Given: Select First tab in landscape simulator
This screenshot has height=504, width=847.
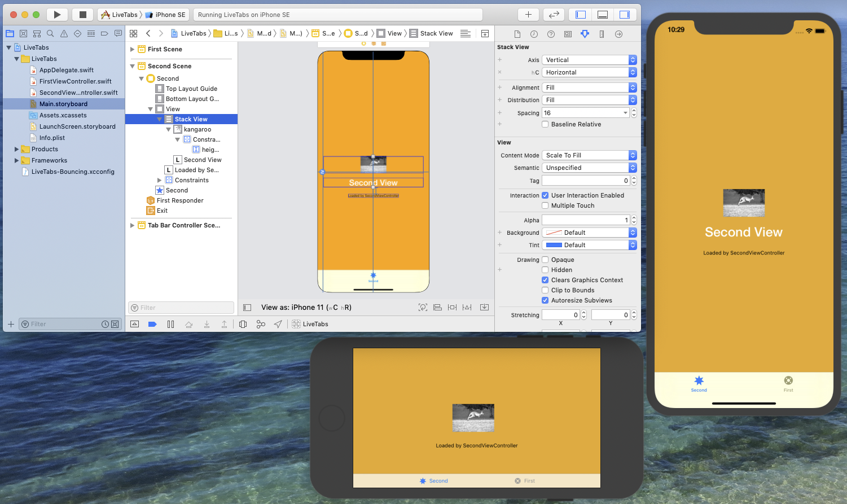Looking at the screenshot, I should (525, 481).
